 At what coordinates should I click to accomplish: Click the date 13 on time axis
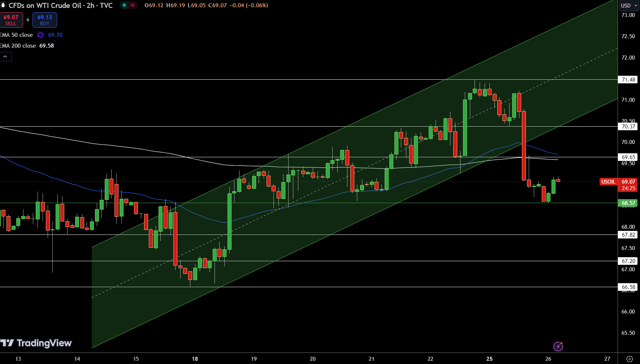click(18, 359)
